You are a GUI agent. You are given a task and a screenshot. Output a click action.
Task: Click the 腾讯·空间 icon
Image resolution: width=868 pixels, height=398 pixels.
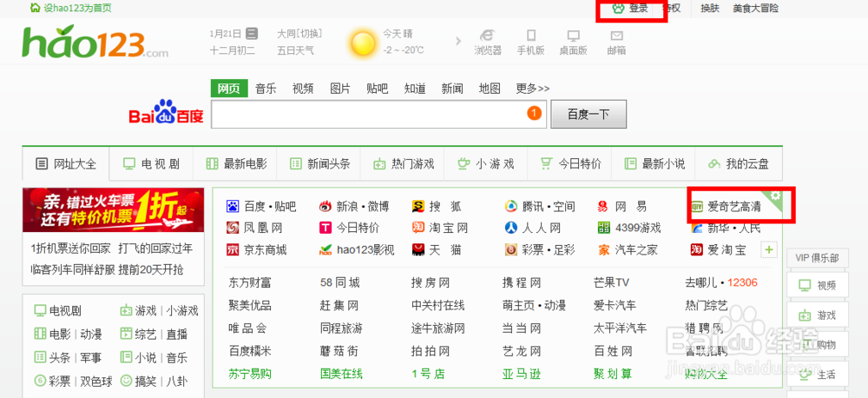click(x=510, y=207)
